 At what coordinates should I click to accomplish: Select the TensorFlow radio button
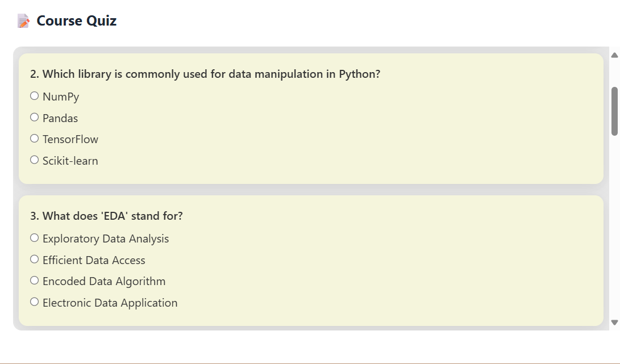pyautogui.click(x=35, y=139)
